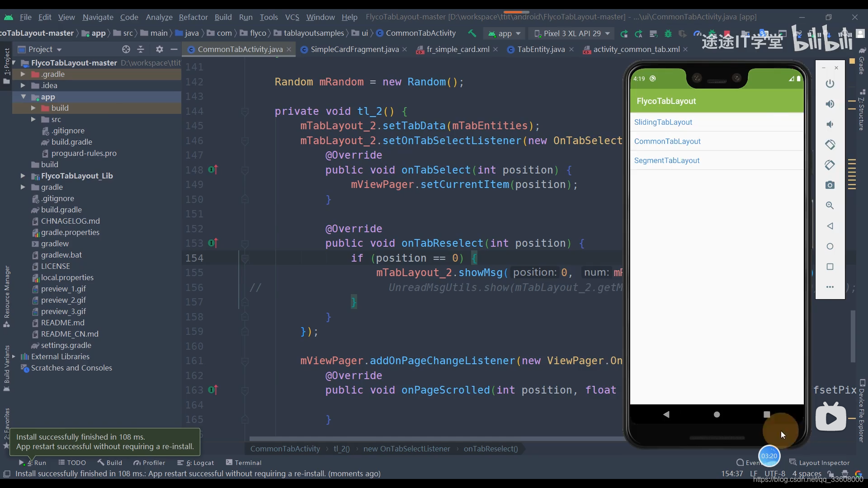Click the emulator volume down icon
This screenshot has height=488, width=868.
[x=830, y=124]
